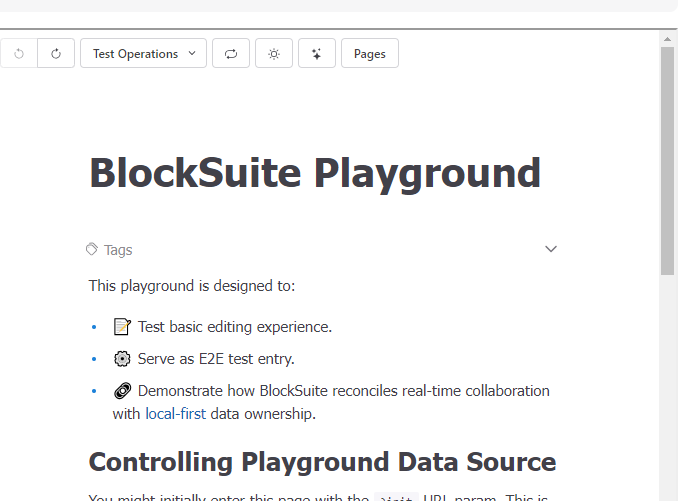Image resolution: width=683 pixels, height=501 pixels.
Task: Click the sparkle AI icon button
Action: point(317,54)
